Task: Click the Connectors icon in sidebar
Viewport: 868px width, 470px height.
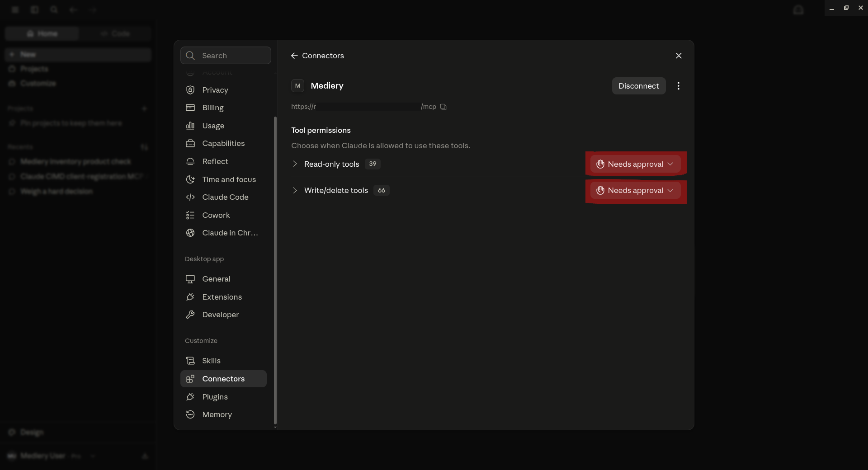Action: (x=190, y=379)
